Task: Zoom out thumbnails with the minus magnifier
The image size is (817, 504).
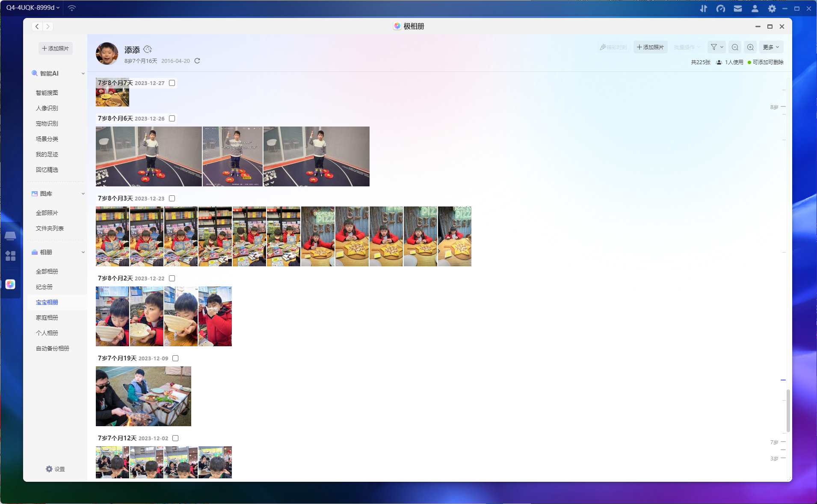Action: 735,47
